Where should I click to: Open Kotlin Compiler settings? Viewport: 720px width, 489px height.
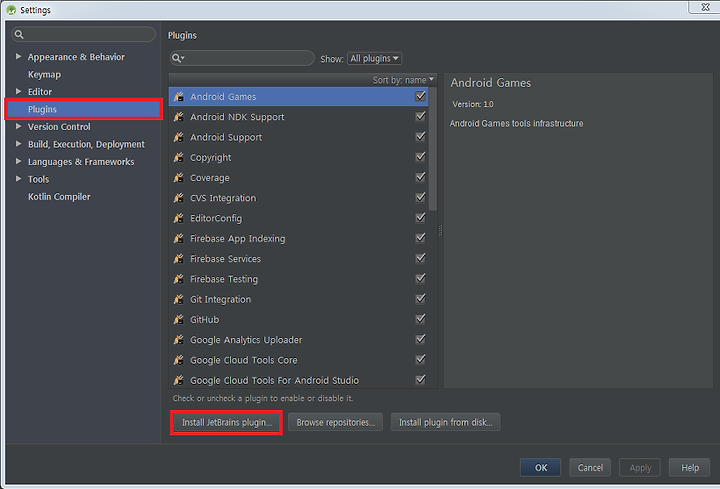click(x=59, y=197)
